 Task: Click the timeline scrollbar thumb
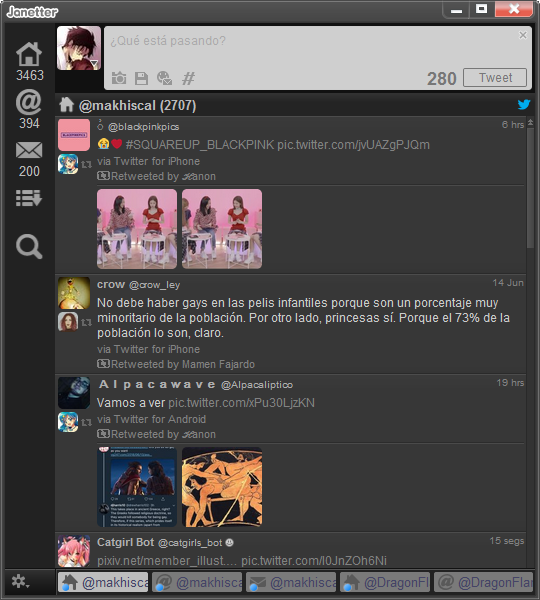coord(530,188)
